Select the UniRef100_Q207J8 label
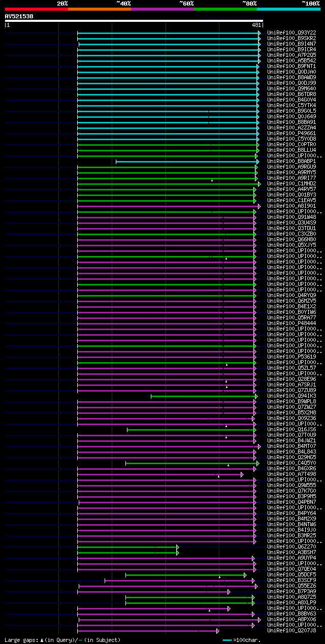The width and height of the screenshot is (325, 644). pyautogui.click(x=291, y=630)
